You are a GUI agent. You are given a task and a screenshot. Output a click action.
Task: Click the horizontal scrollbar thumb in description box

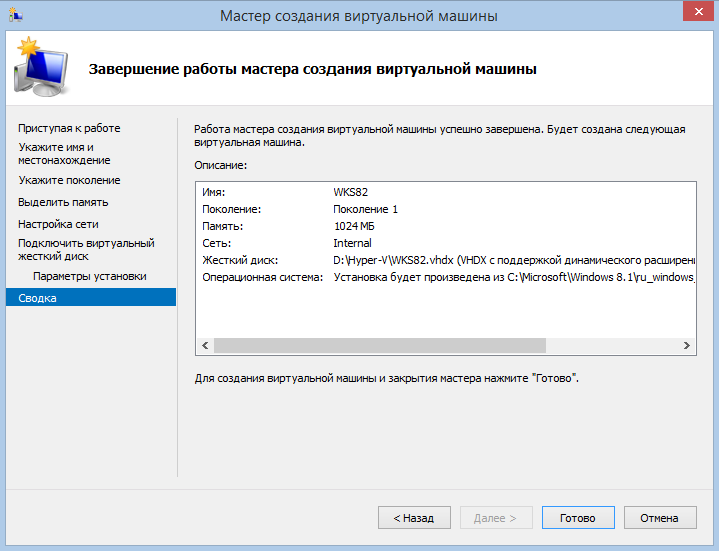380,345
